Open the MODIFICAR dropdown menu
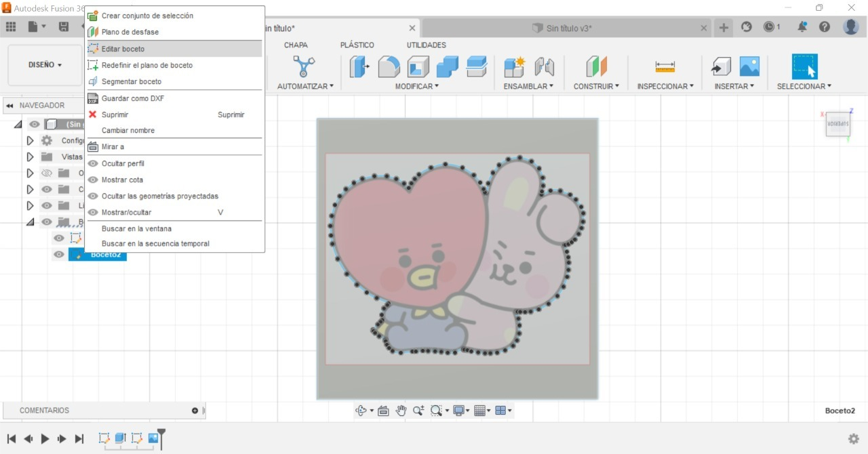 417,86
